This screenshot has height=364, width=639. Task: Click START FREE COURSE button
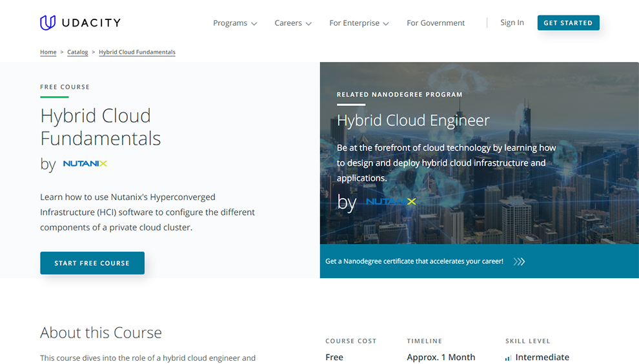(x=92, y=263)
